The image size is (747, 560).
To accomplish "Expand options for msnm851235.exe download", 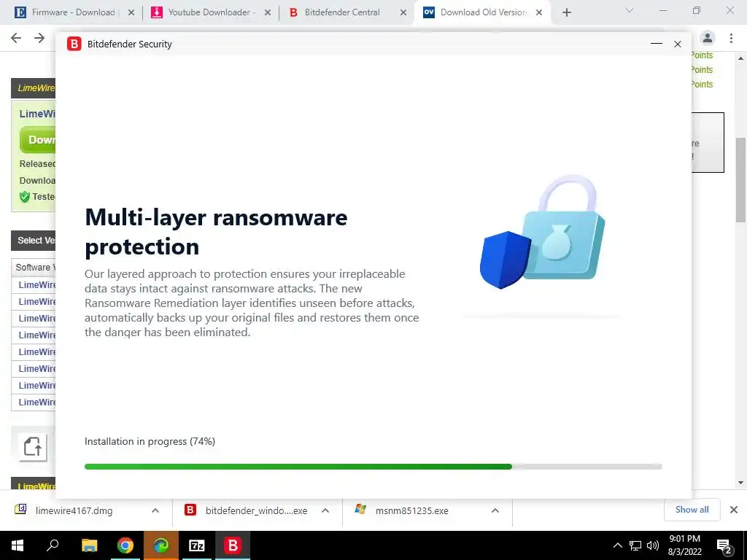I will tap(495, 510).
